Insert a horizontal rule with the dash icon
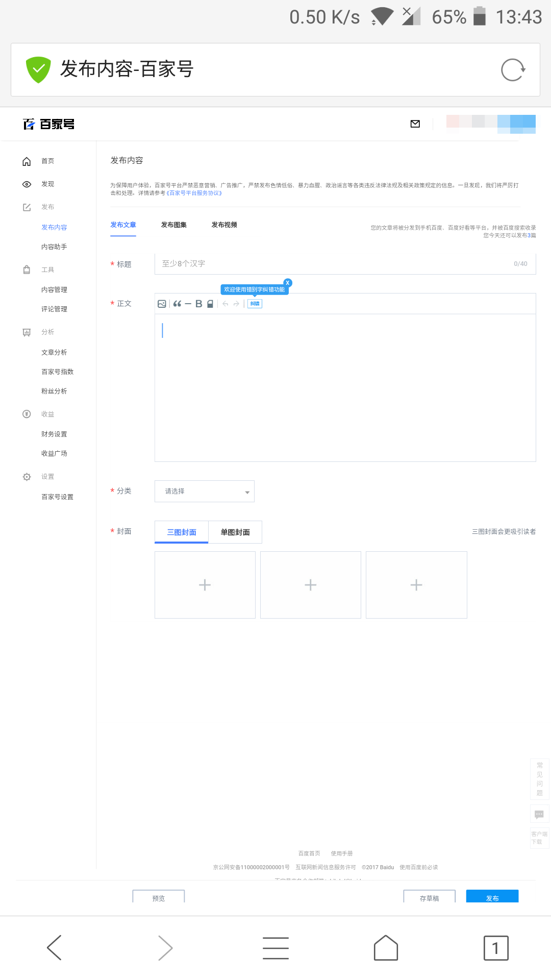Screen dimensions: 551x980 188,304
